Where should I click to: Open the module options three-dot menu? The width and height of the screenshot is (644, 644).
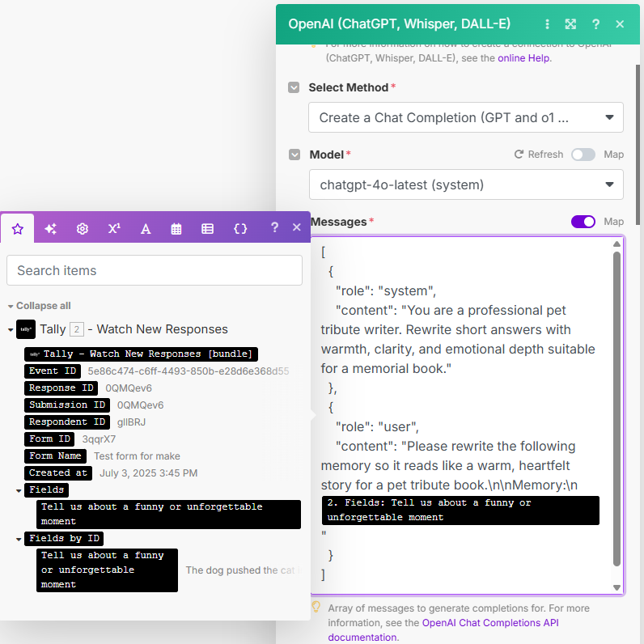[x=547, y=24]
